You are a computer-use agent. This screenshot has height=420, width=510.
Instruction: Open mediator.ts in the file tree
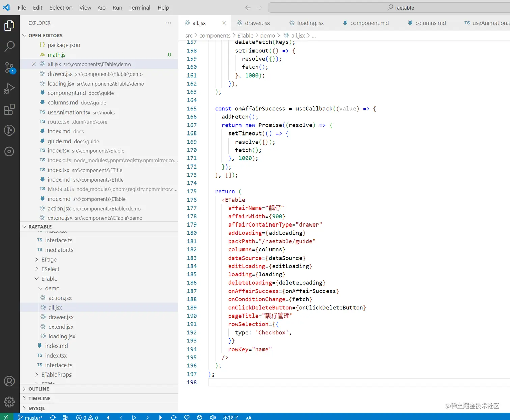[x=59, y=250]
